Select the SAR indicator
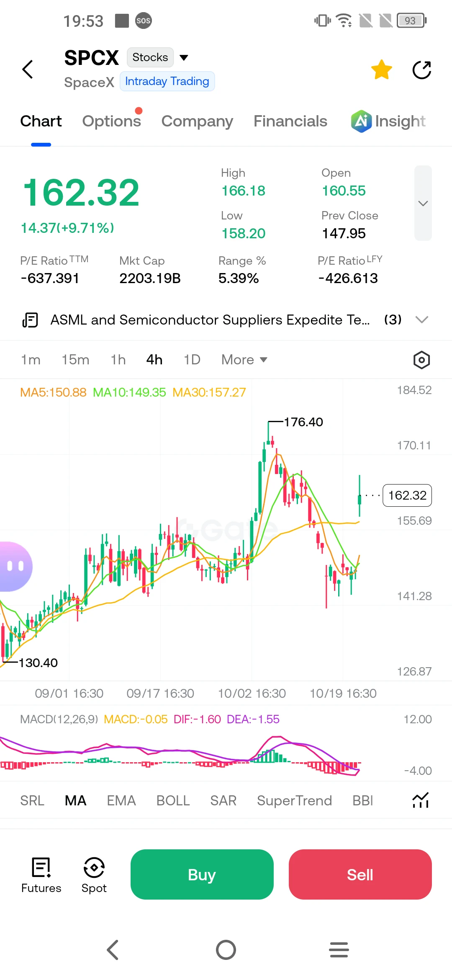The width and height of the screenshot is (452, 980). 223,800
